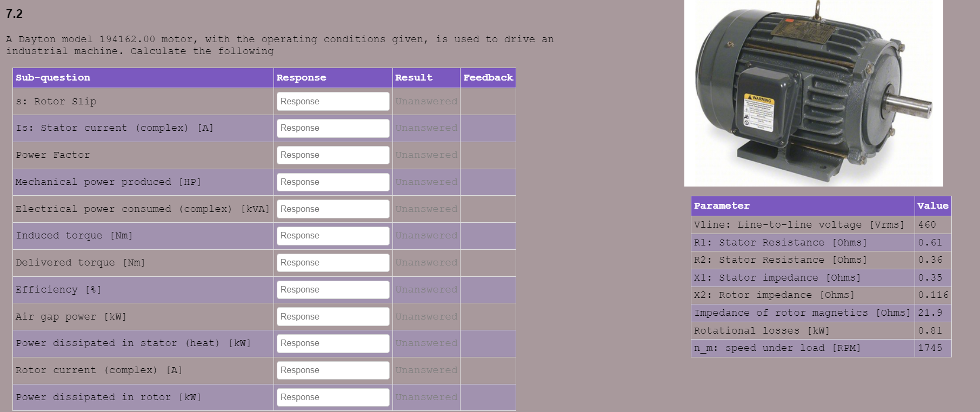Screen dimensions: 980x412
Task: Click the Mechanical power produced response field
Action: coord(333,182)
